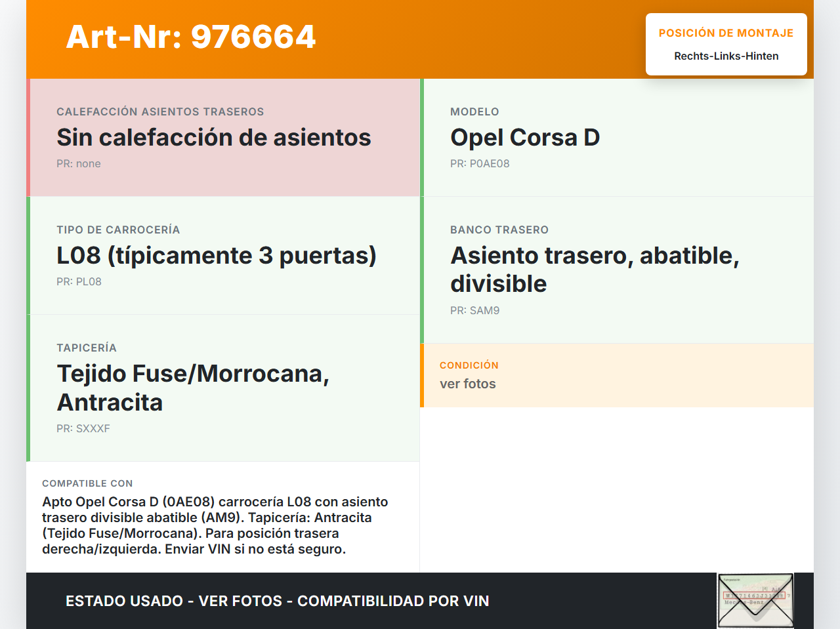This screenshot has height=629, width=840.
Task: Click the Calefacción asientos traseros label
Action: point(160,112)
